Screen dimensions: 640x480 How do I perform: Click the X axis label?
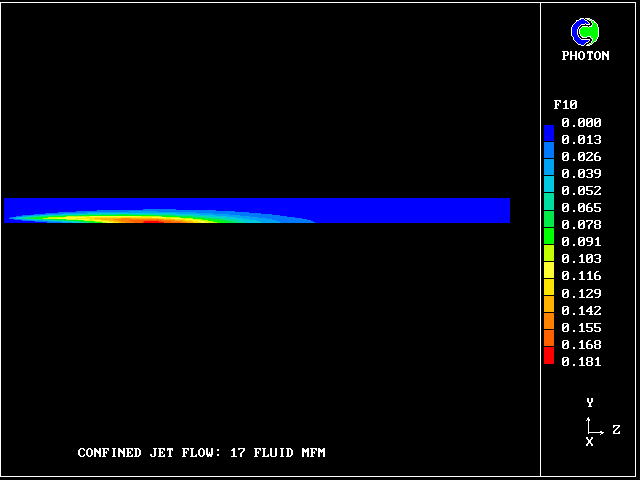click(x=589, y=441)
